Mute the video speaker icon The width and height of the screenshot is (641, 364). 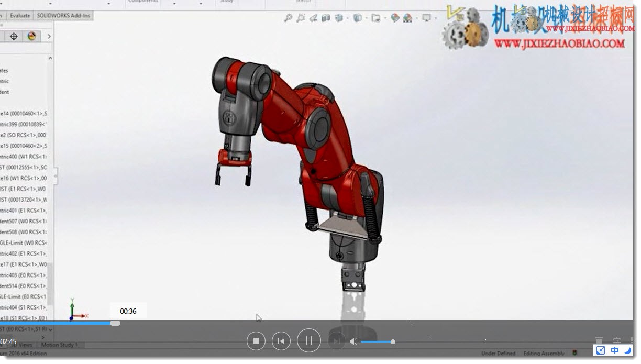[x=353, y=341]
